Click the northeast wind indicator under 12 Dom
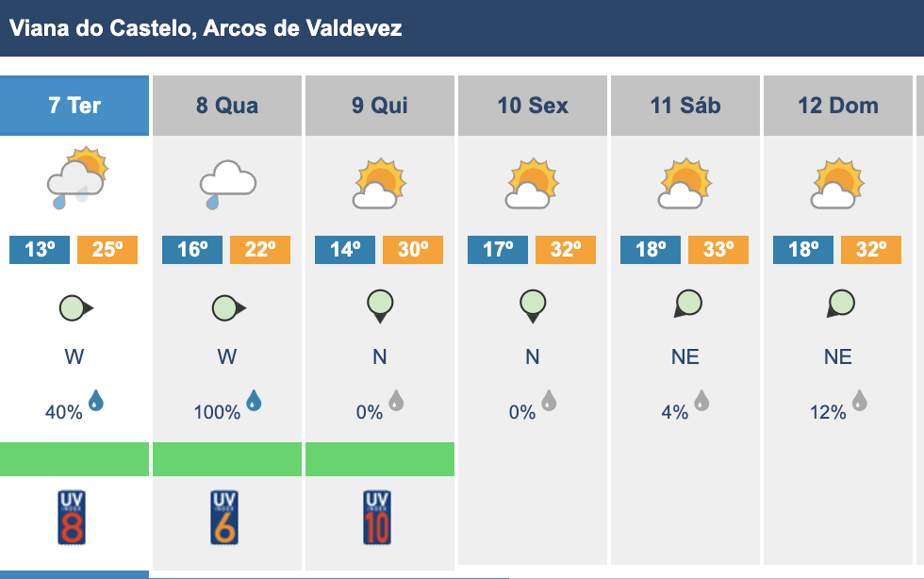 840,304
